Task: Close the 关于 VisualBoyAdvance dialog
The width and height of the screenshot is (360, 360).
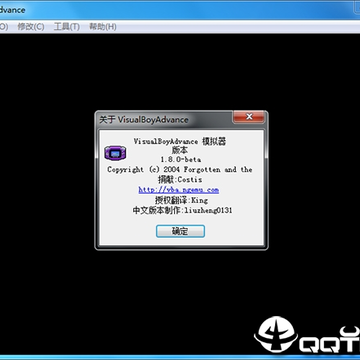Action: [249, 117]
